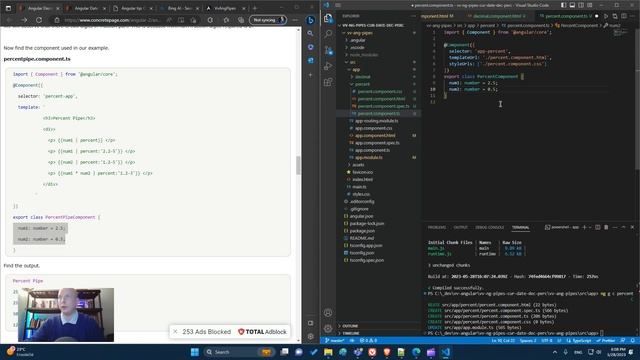The width and height of the screenshot is (640, 360).
Task: Select the Terminal panel tab
Action: 520,227
